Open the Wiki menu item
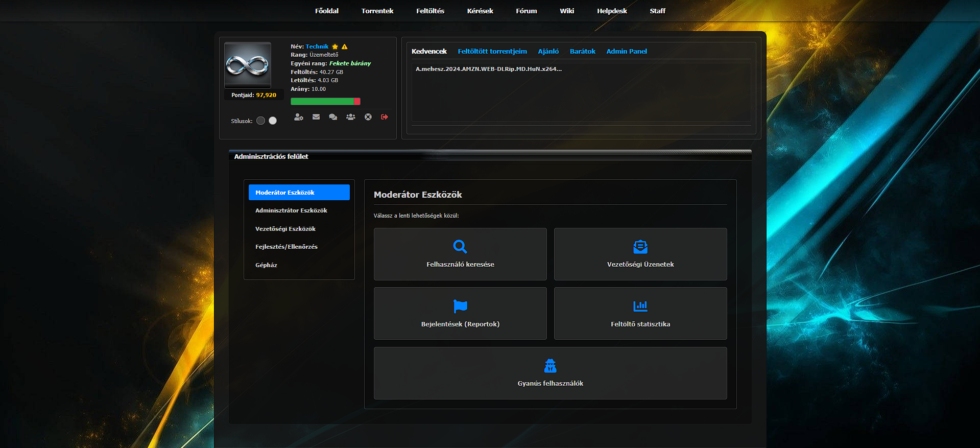The image size is (980, 448). tap(567, 11)
